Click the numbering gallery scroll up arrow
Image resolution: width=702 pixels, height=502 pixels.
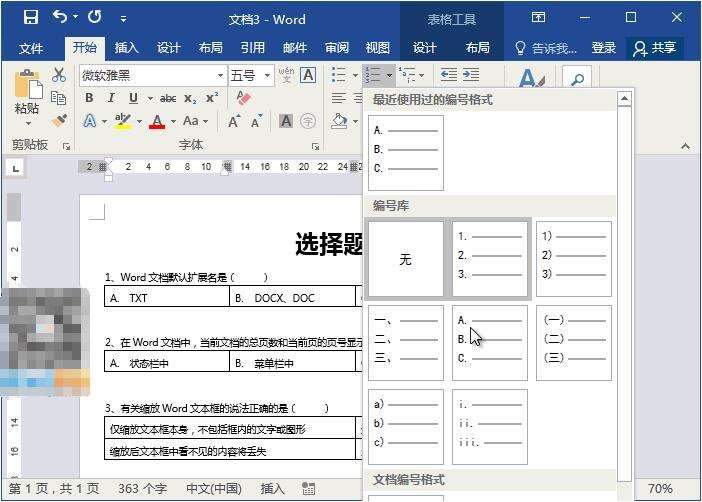(625, 99)
